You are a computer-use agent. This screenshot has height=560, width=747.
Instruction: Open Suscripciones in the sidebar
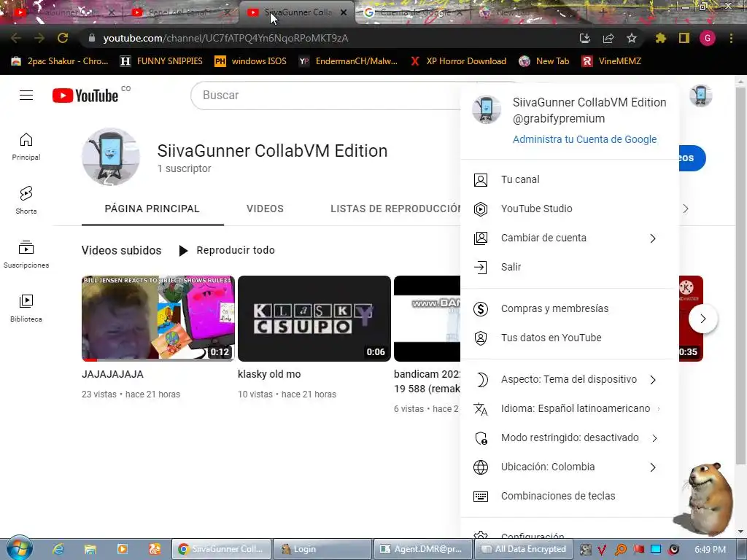[26, 254]
